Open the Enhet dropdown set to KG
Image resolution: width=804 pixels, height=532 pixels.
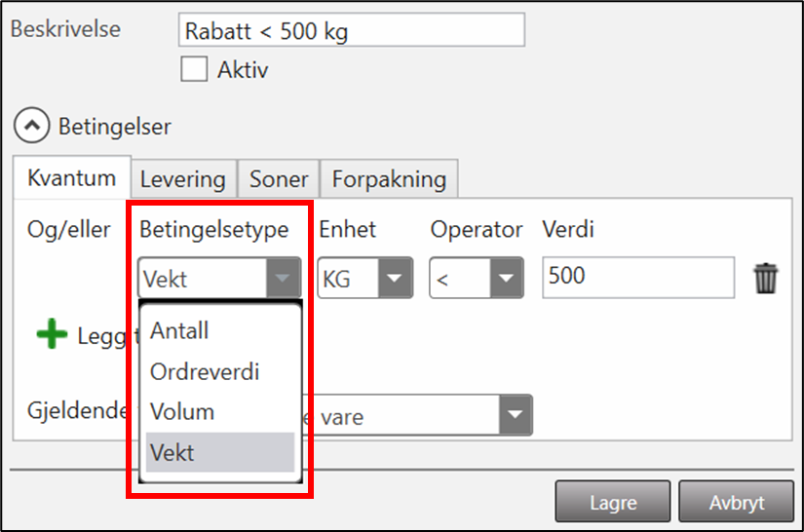(x=394, y=280)
